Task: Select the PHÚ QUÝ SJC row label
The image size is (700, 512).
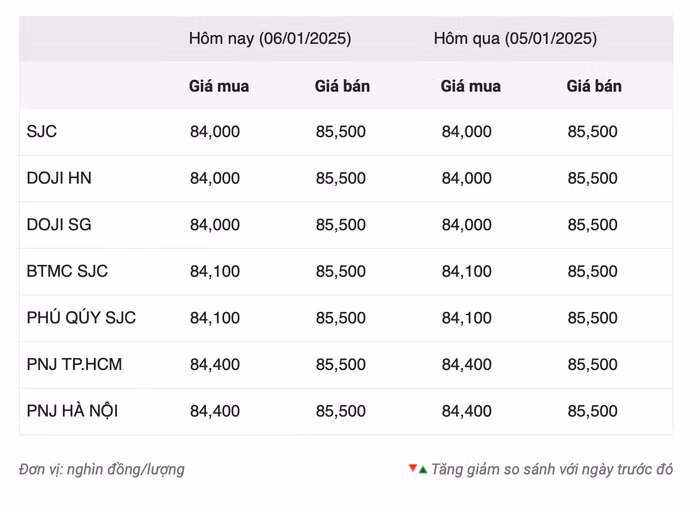Action: [81, 318]
